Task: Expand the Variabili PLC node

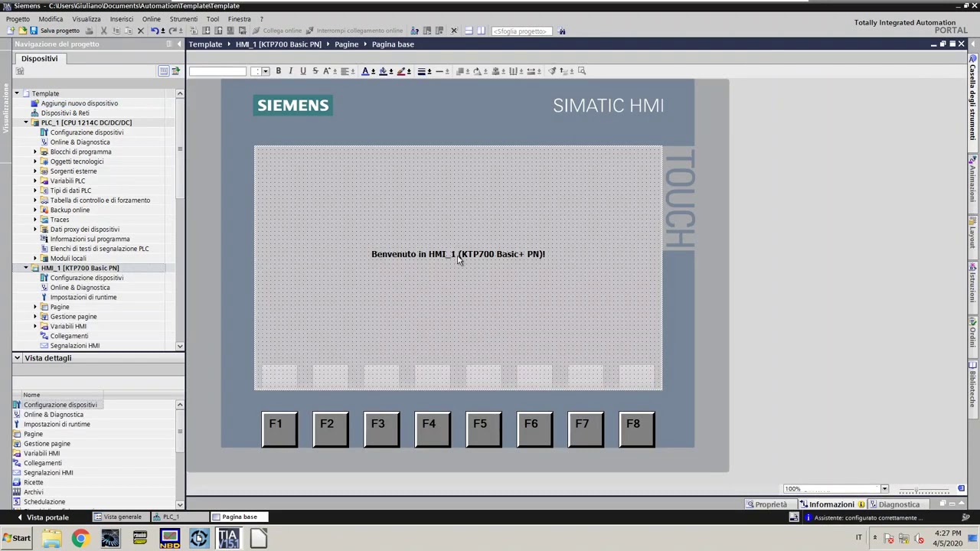Action: (34, 181)
